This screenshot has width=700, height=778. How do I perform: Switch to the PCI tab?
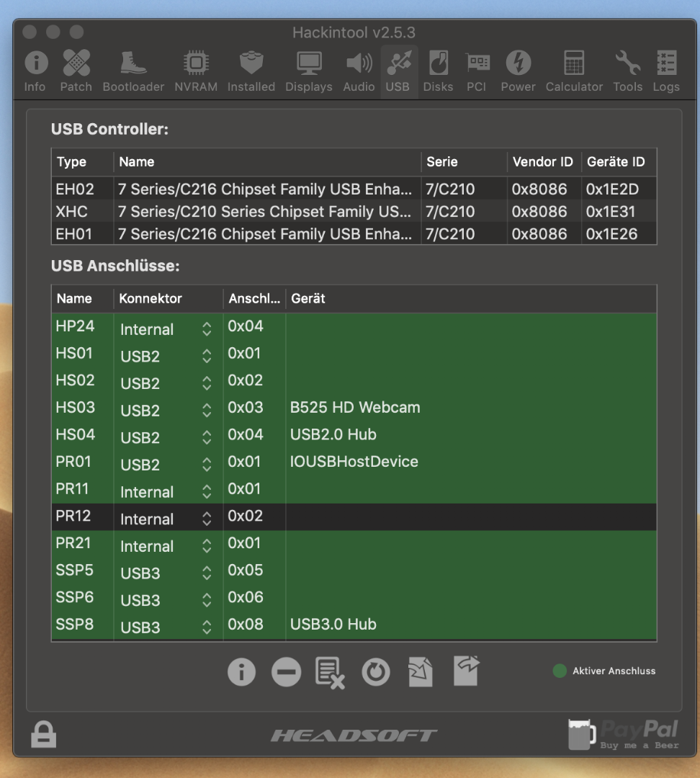coord(476,71)
